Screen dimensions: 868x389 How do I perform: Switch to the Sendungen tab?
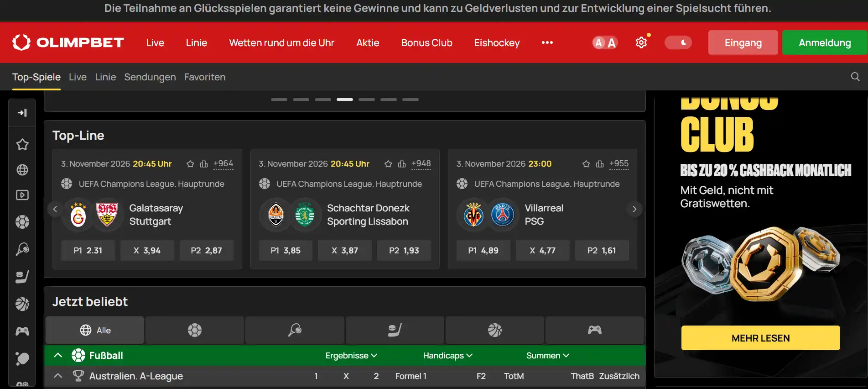[x=150, y=77]
